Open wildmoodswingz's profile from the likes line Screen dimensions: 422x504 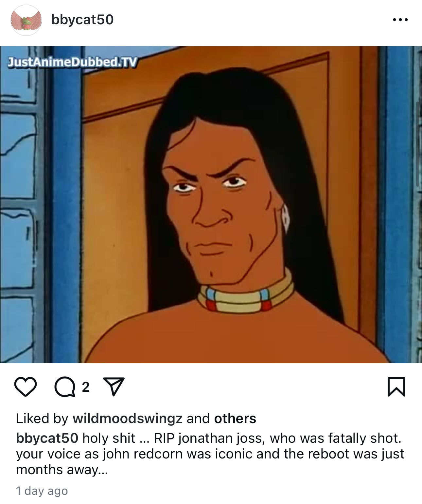(x=128, y=419)
